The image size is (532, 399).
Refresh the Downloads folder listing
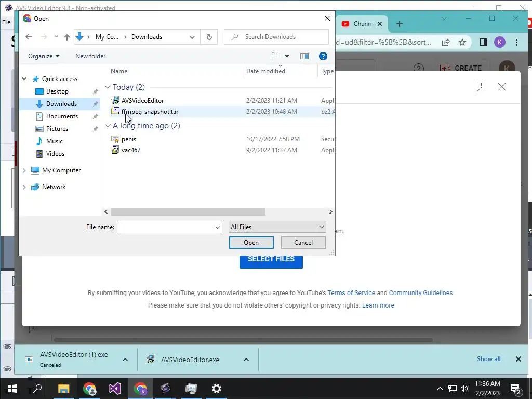coord(209,37)
